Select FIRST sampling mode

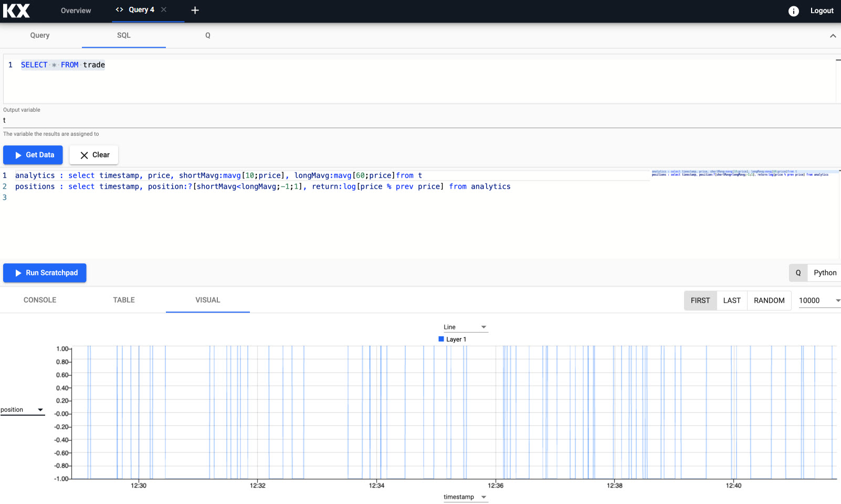pos(700,301)
